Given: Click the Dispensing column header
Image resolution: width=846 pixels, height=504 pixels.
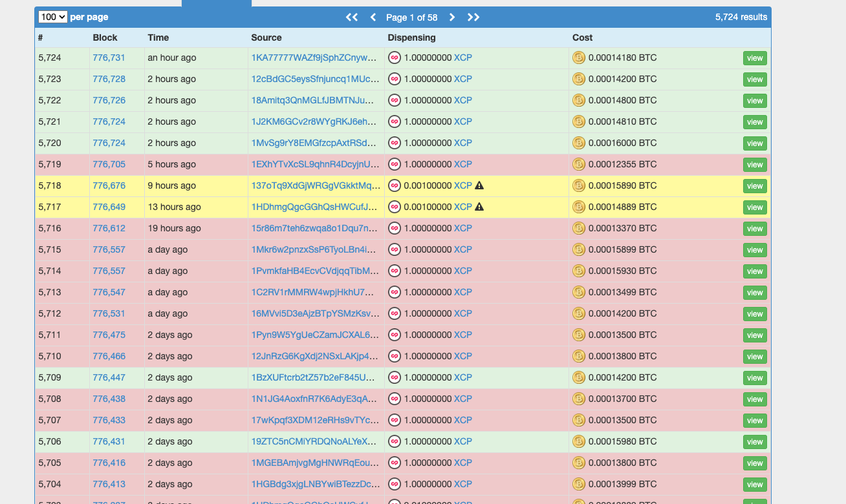Looking at the screenshot, I should 412,37.
